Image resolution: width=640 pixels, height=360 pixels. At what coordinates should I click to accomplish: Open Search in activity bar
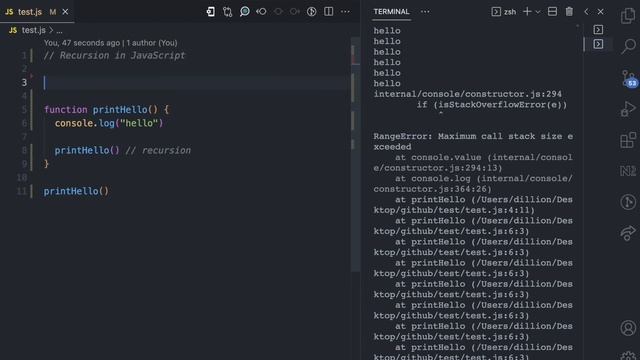[628, 46]
